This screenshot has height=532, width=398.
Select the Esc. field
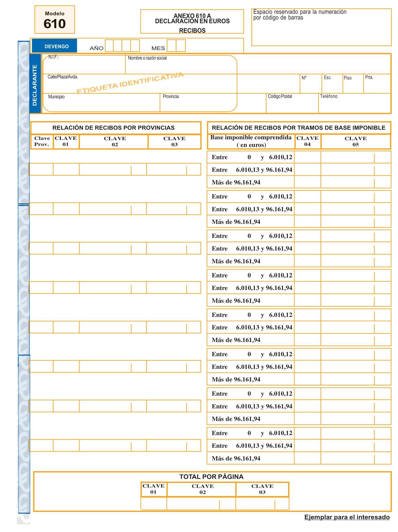tap(332, 84)
